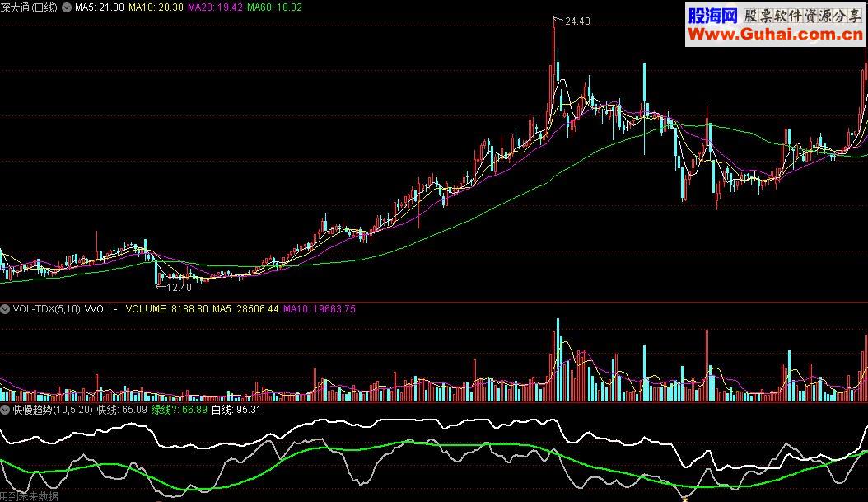This screenshot has height=502, width=868.
Task: Click the volume MA10: 19663.75 value
Action: 320,309
